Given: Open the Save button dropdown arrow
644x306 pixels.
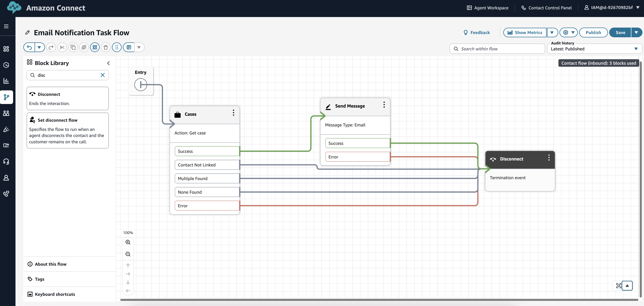Looking at the screenshot, I should click(x=637, y=32).
